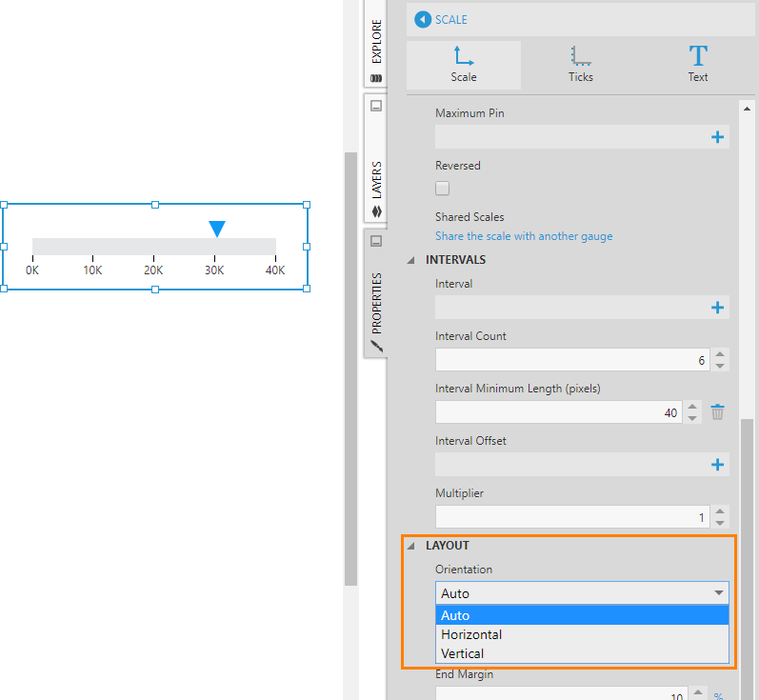
Task: Click plus icon for Interval Offset
Action: pos(717,465)
